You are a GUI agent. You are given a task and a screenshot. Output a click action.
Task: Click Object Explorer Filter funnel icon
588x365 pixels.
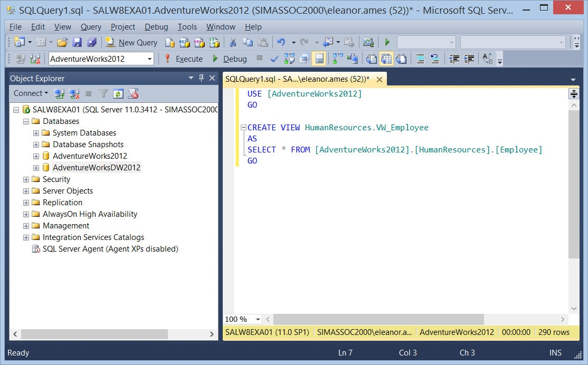pyautogui.click(x=103, y=94)
